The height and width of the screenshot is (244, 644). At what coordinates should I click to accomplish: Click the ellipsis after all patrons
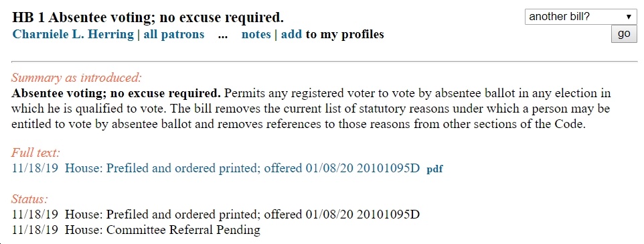click(x=223, y=36)
